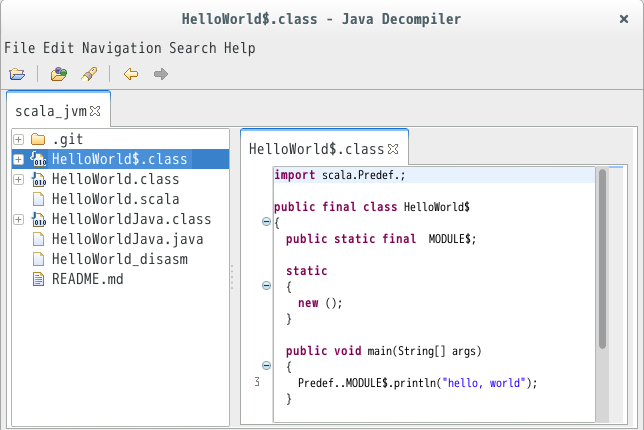Close the HelloWorld$.class editor tab

[x=393, y=149]
